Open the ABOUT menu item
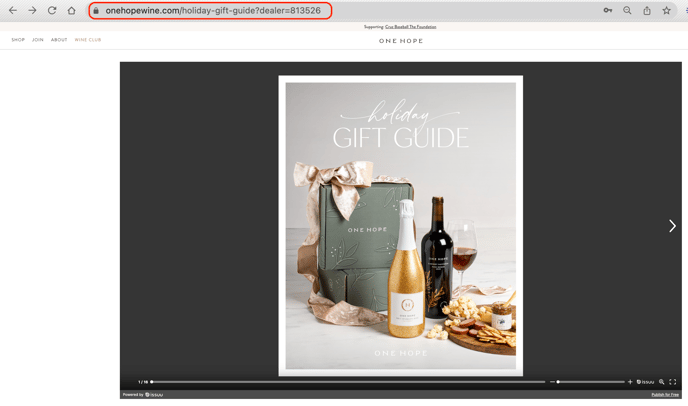Screen dimensions: 688x406 [59, 40]
